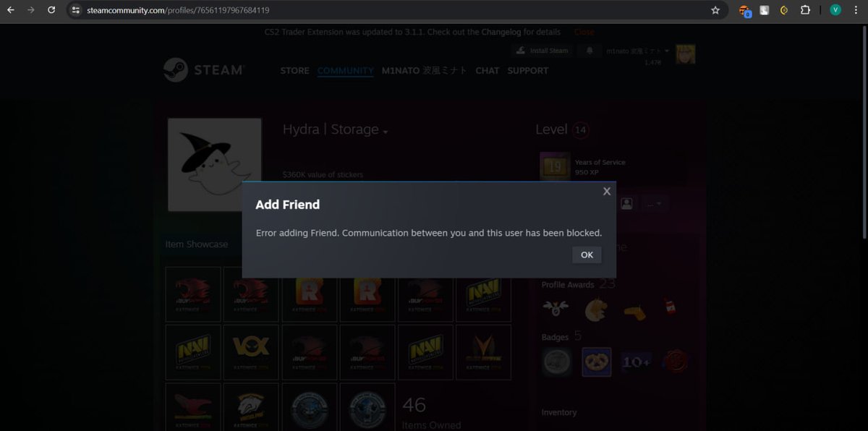Image resolution: width=868 pixels, height=431 pixels.
Task: Click the Install Steam button
Action: 542,51
